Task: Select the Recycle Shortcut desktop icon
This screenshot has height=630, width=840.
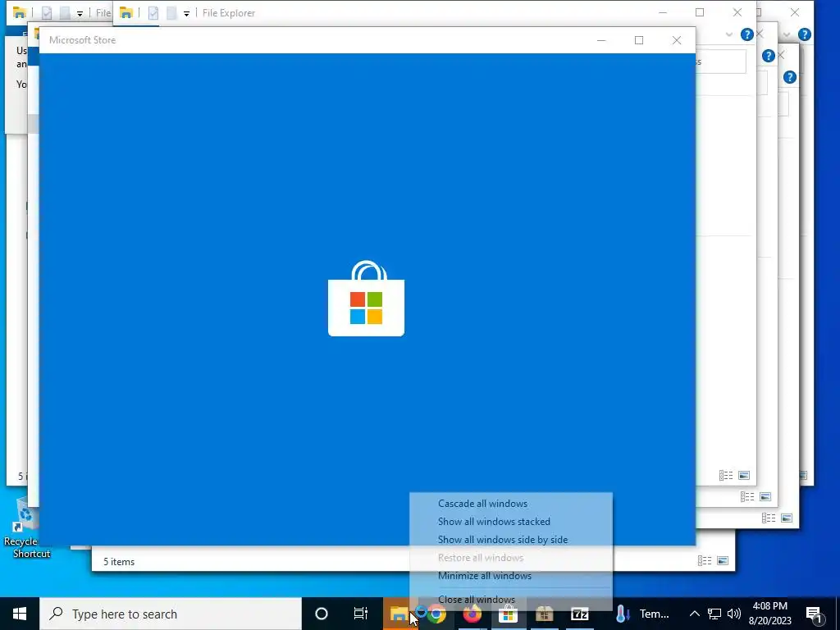Action: [x=26, y=527]
